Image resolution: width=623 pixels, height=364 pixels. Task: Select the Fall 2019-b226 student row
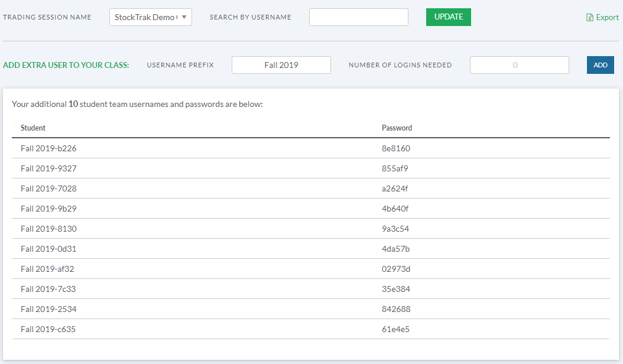[x=311, y=148]
